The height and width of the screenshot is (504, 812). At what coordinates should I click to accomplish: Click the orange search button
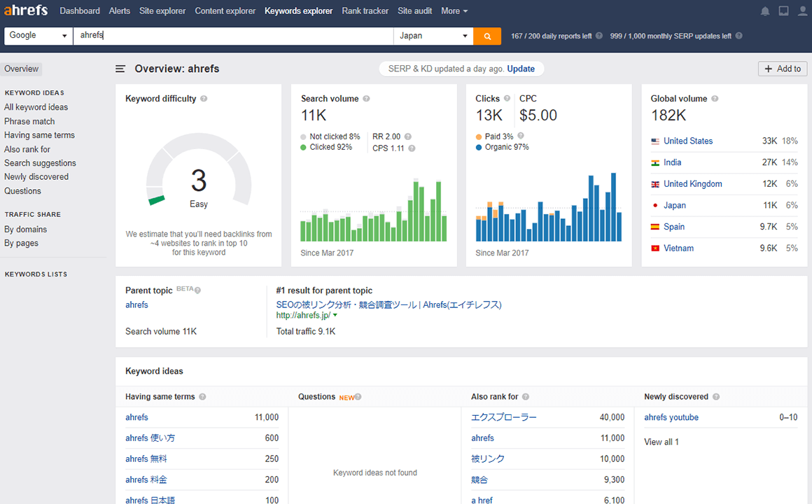click(x=487, y=36)
